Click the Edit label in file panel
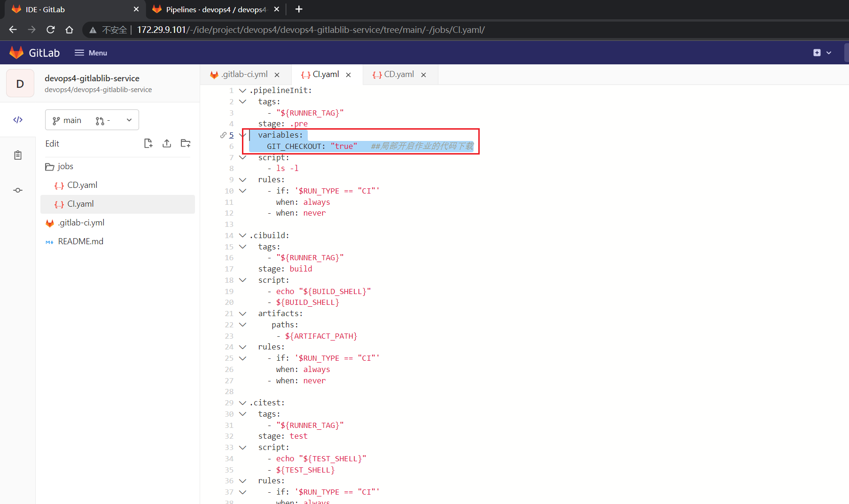 coord(52,143)
